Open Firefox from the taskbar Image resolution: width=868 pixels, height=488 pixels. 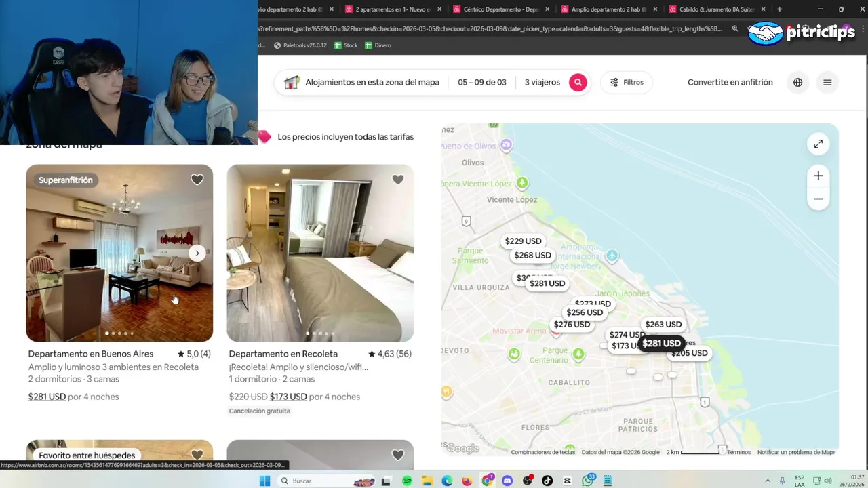coord(467,481)
